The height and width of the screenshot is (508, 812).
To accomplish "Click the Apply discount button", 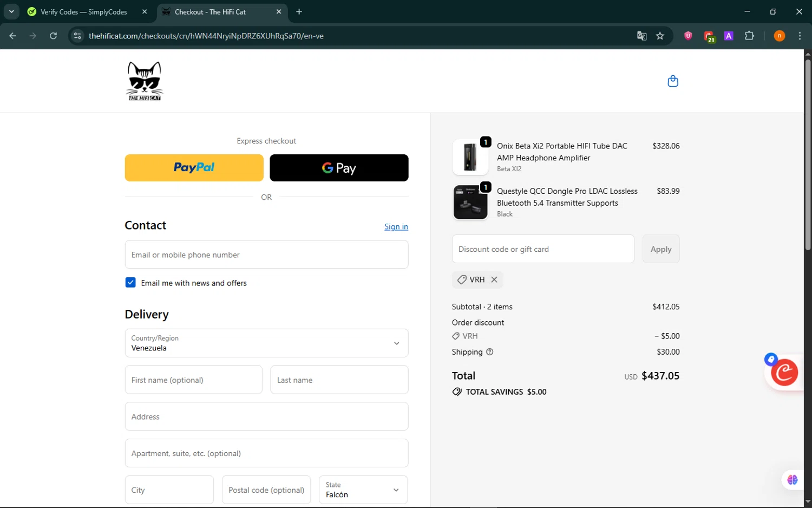I will click(x=661, y=249).
